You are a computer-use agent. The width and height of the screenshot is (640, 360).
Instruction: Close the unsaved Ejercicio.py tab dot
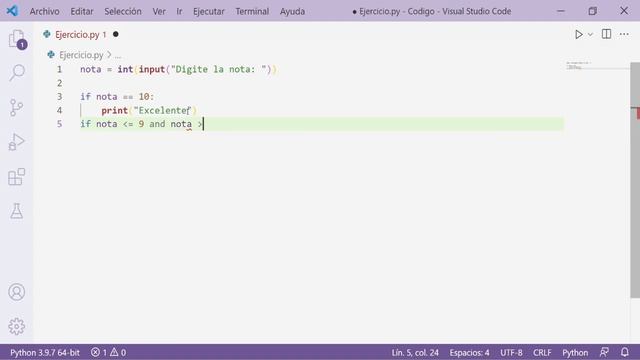tap(116, 34)
